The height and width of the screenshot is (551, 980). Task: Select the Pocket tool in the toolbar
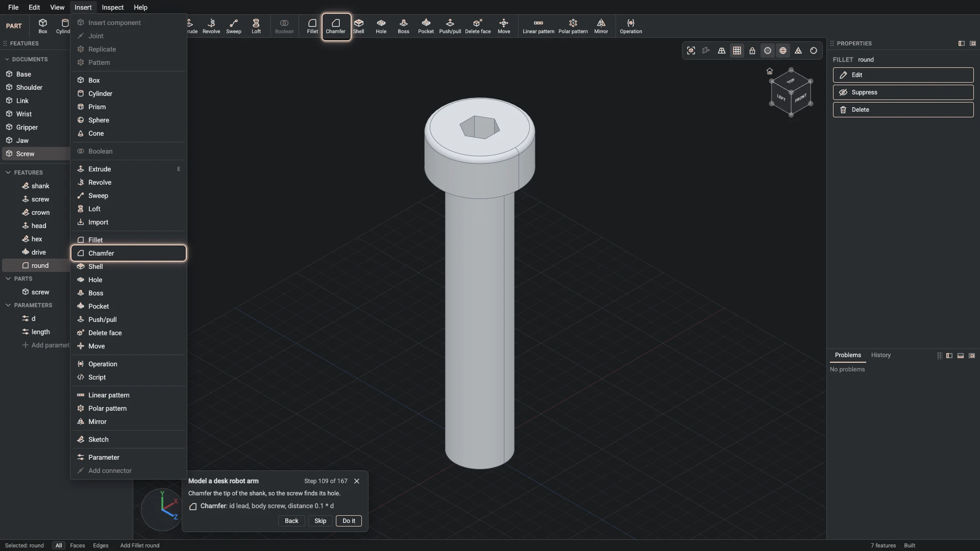426,27
